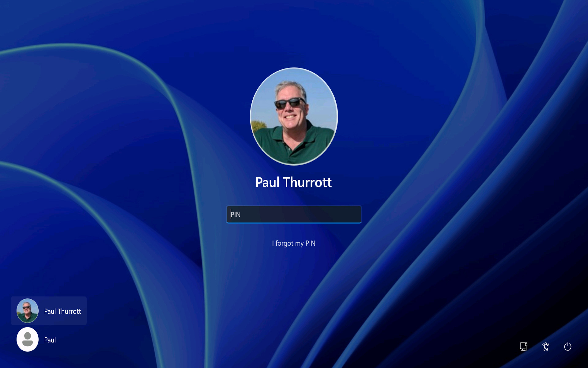The image size is (588, 368).
Task: Expand the network flyout with the monitor icon
Action: [x=523, y=347]
